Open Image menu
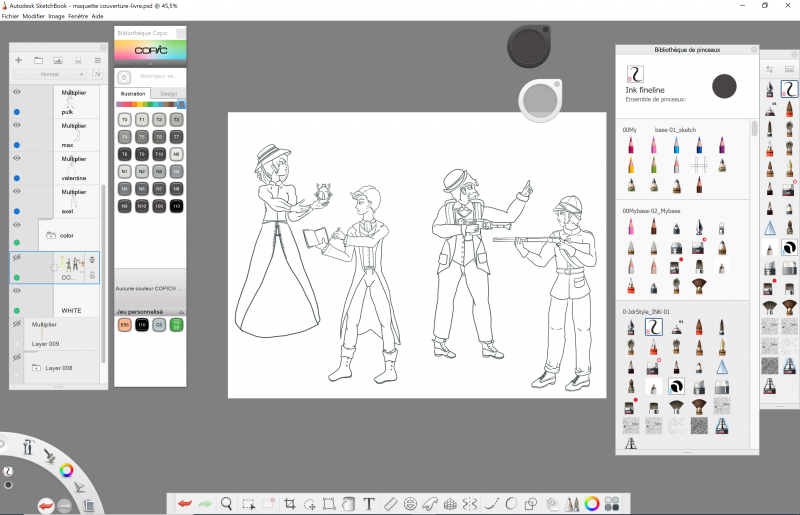 [57, 16]
